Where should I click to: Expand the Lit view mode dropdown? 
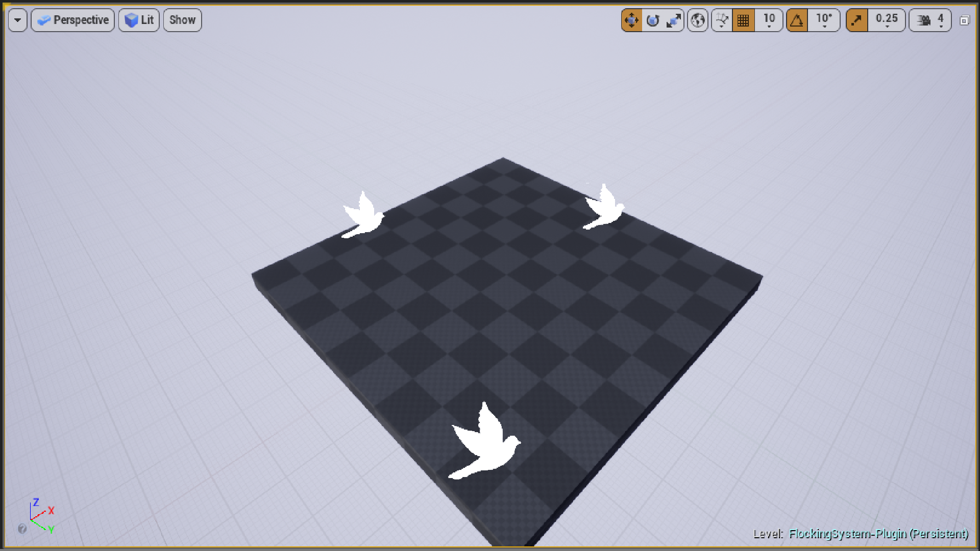[x=139, y=19]
